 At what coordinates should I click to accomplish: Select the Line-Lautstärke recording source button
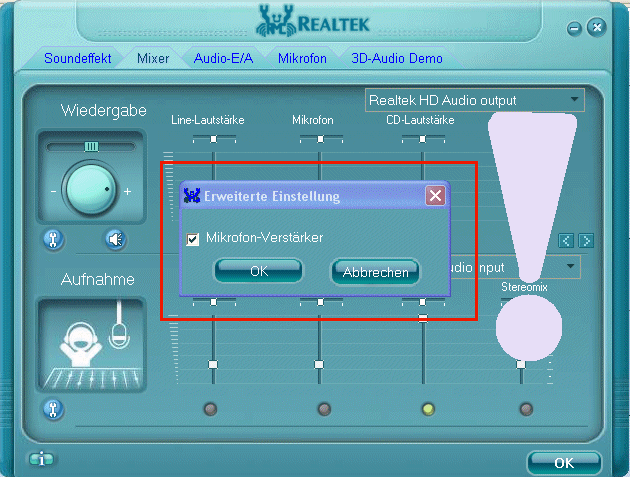coord(210,408)
